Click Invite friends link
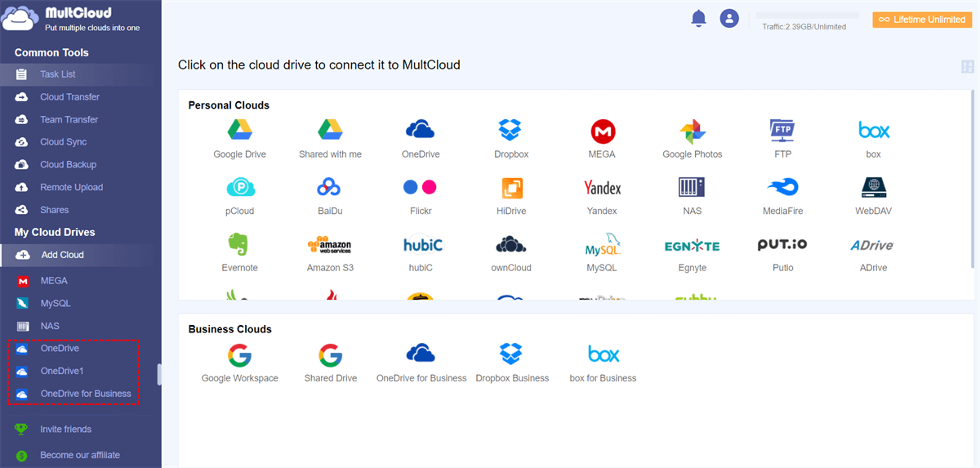 [x=65, y=429]
